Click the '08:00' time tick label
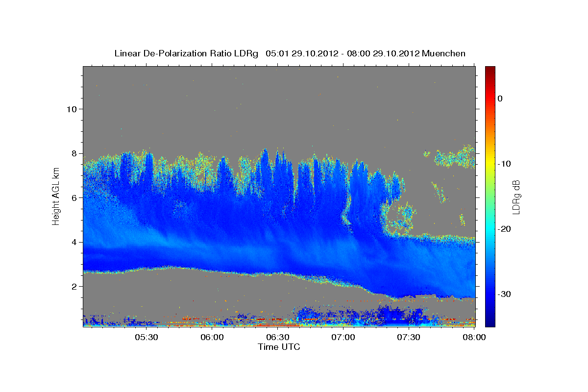 click(474, 338)
